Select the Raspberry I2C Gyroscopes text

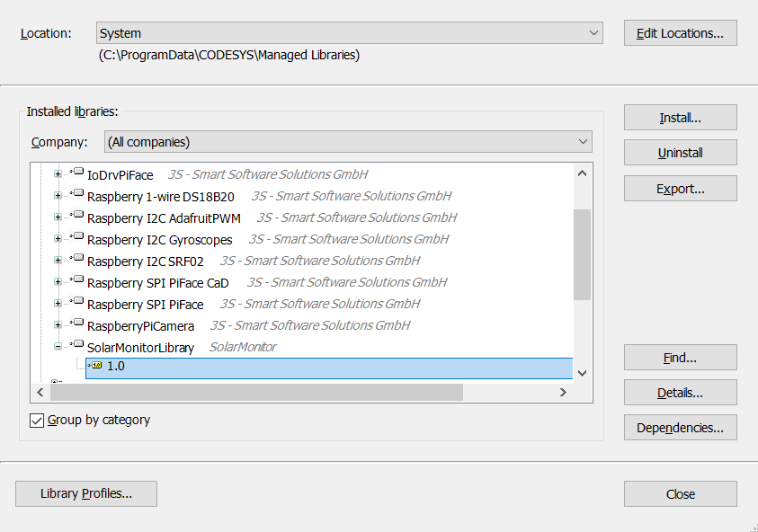click(x=159, y=240)
